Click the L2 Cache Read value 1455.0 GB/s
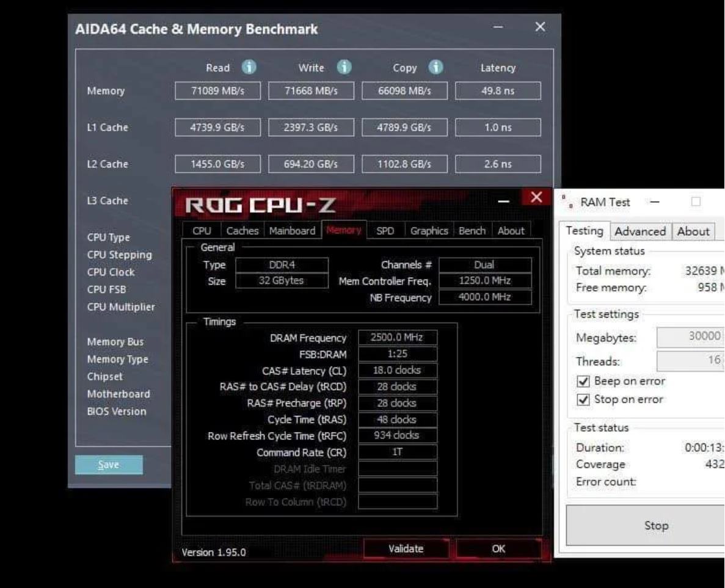The height and width of the screenshot is (588, 725). click(x=218, y=164)
